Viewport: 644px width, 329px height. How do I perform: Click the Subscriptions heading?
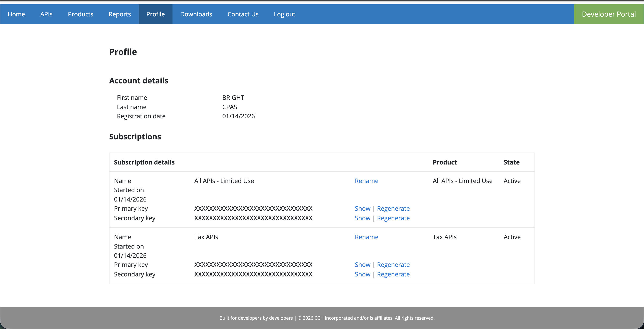click(135, 136)
